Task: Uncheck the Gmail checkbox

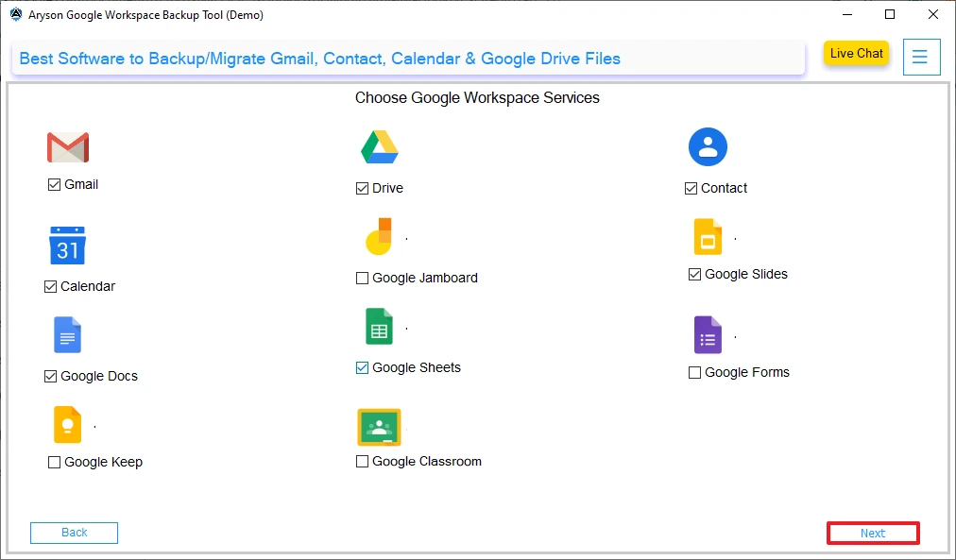Action: pyautogui.click(x=54, y=185)
